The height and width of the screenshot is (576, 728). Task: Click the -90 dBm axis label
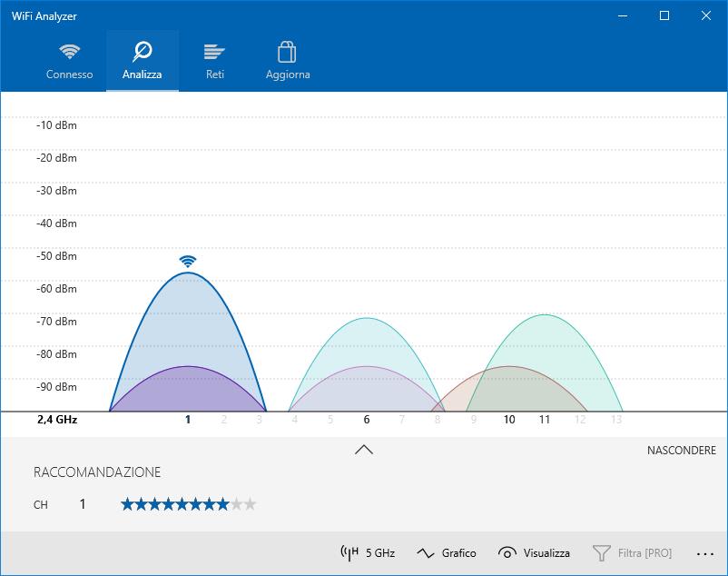point(56,387)
